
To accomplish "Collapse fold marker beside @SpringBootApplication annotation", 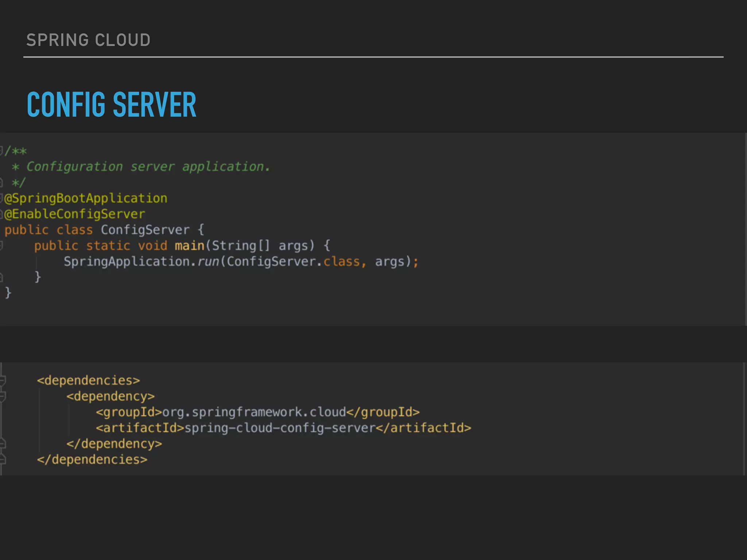I will click(x=1, y=198).
